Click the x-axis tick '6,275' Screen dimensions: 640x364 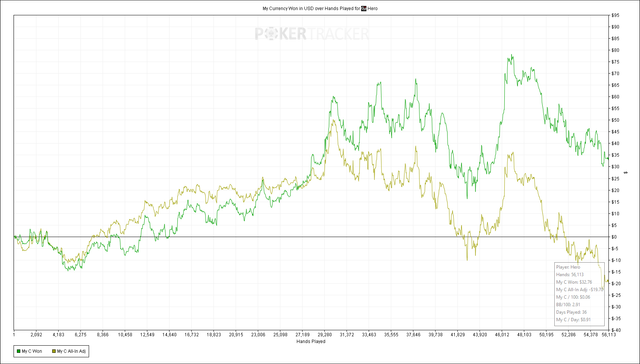point(80,335)
